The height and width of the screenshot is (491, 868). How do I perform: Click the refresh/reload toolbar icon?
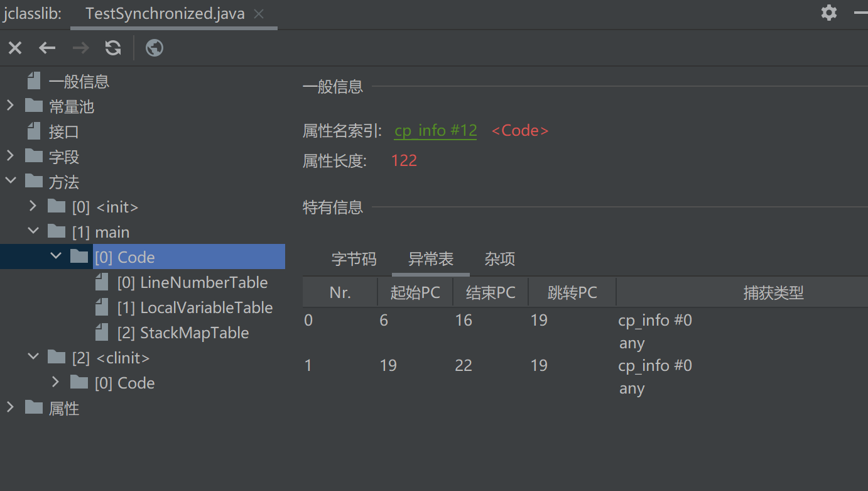(x=113, y=48)
